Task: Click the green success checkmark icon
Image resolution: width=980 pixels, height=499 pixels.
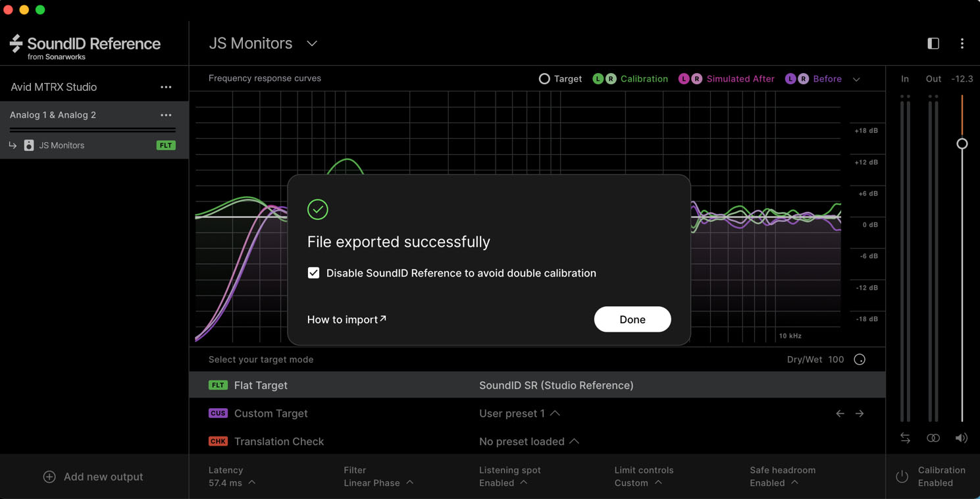Action: [318, 209]
